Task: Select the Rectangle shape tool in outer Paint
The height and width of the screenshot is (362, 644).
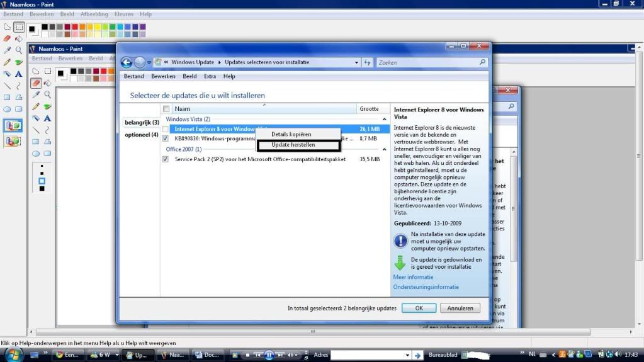Action: 7,98
